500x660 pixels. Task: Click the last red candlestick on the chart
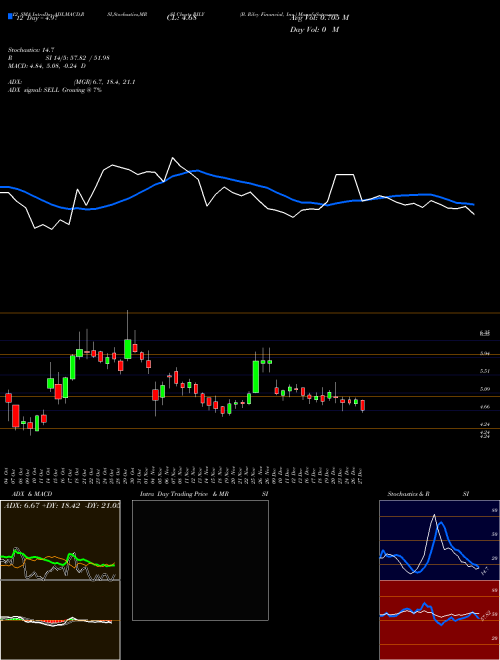click(362, 405)
